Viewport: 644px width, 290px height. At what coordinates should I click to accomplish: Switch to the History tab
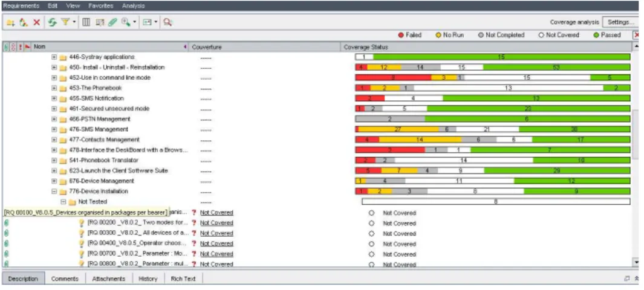(x=148, y=279)
